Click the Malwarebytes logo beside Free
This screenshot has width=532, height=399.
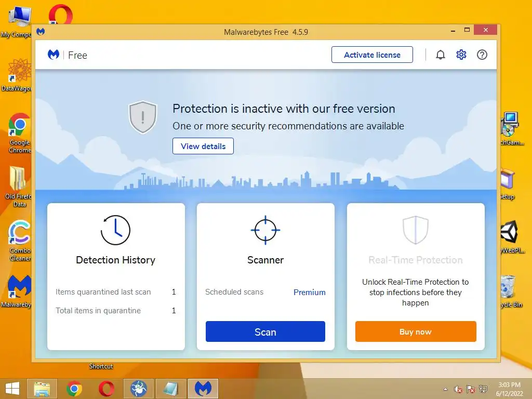pos(54,55)
